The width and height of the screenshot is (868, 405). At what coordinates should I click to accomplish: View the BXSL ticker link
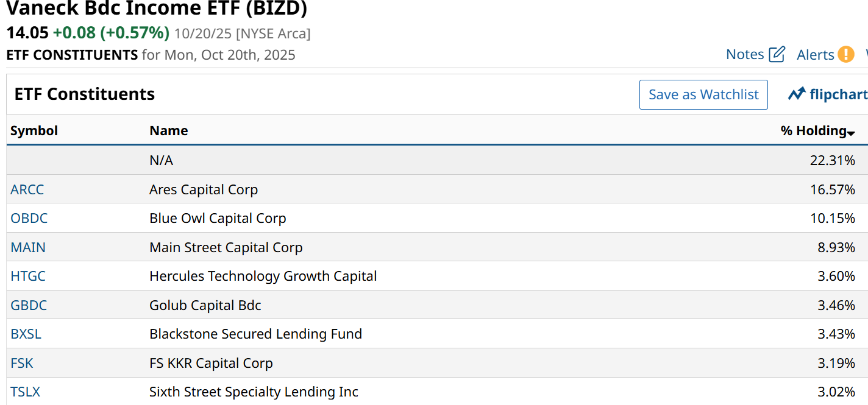[26, 334]
